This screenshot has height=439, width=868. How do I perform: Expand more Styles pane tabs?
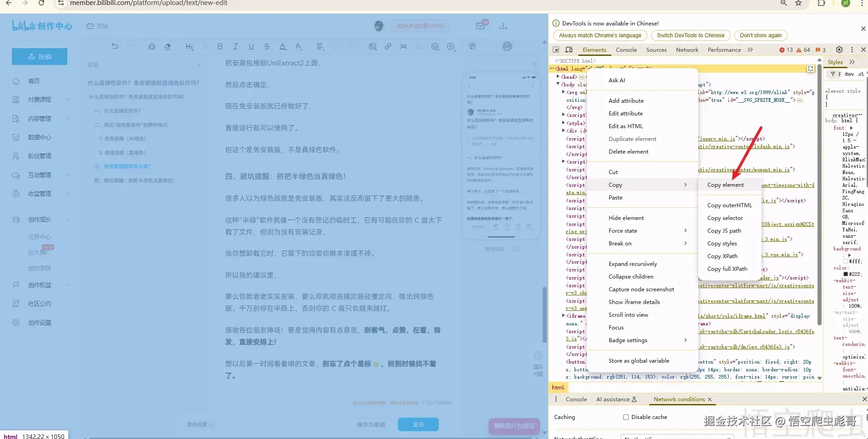pyautogui.click(x=852, y=62)
